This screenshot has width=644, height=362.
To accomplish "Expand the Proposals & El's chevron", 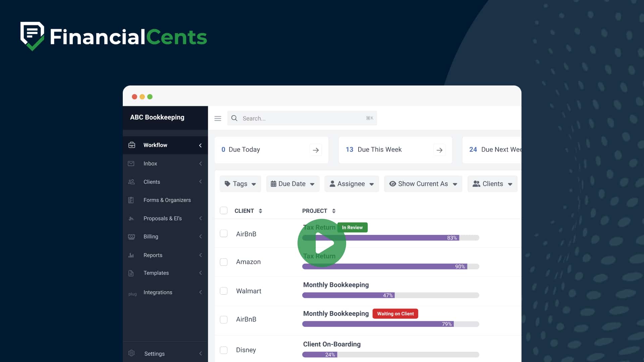I will pos(200,219).
